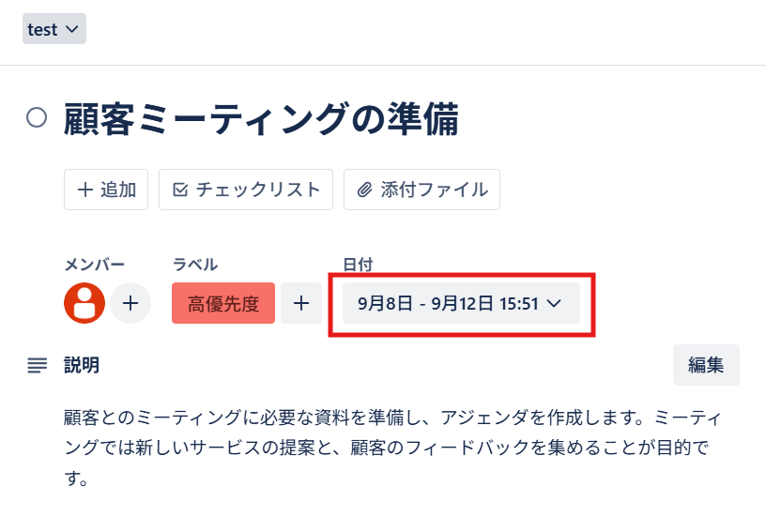This screenshot has width=766, height=532.
Task: Add a label with the square plus button
Action: (301, 303)
